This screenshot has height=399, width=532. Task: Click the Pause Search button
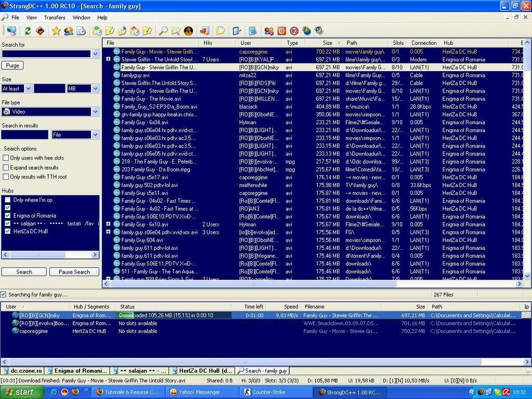coord(74,272)
